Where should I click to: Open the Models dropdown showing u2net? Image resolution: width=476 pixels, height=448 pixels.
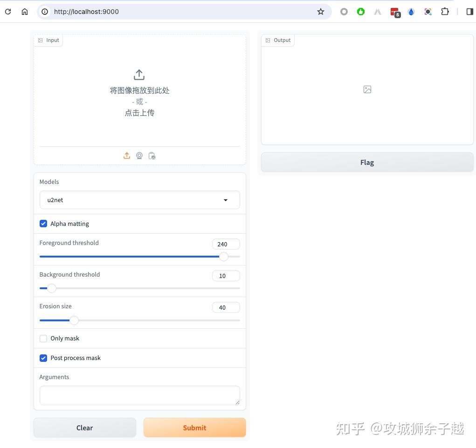pos(139,200)
